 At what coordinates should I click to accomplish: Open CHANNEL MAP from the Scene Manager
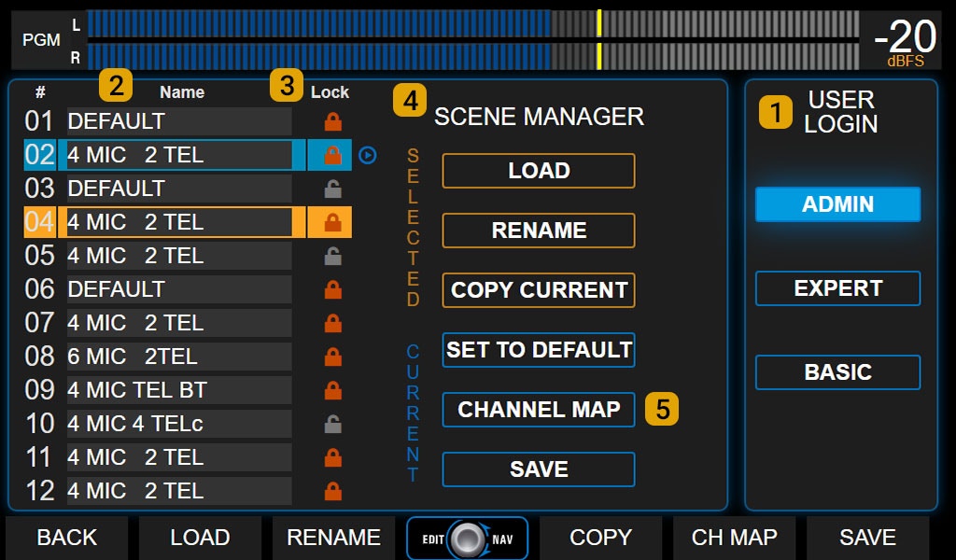point(538,410)
